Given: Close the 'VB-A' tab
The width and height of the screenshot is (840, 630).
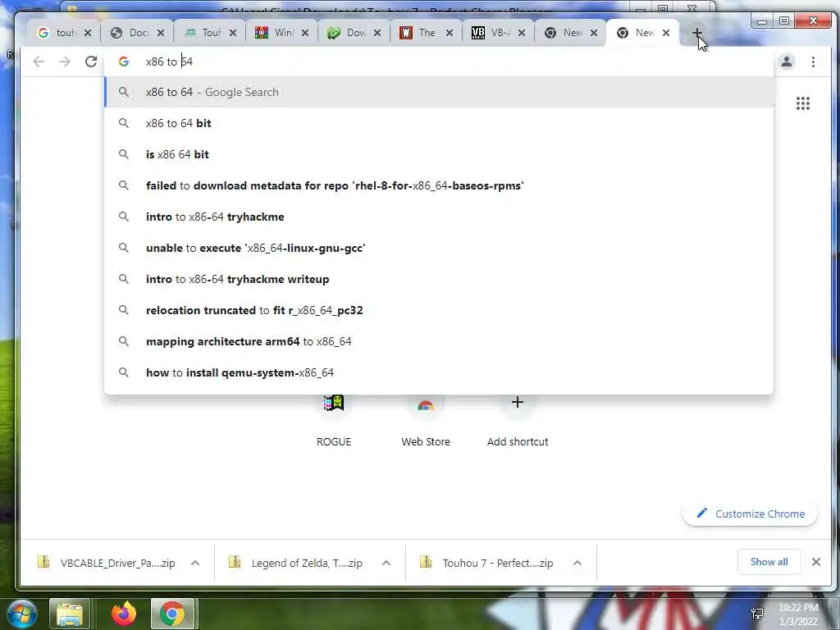Looking at the screenshot, I should (521, 33).
